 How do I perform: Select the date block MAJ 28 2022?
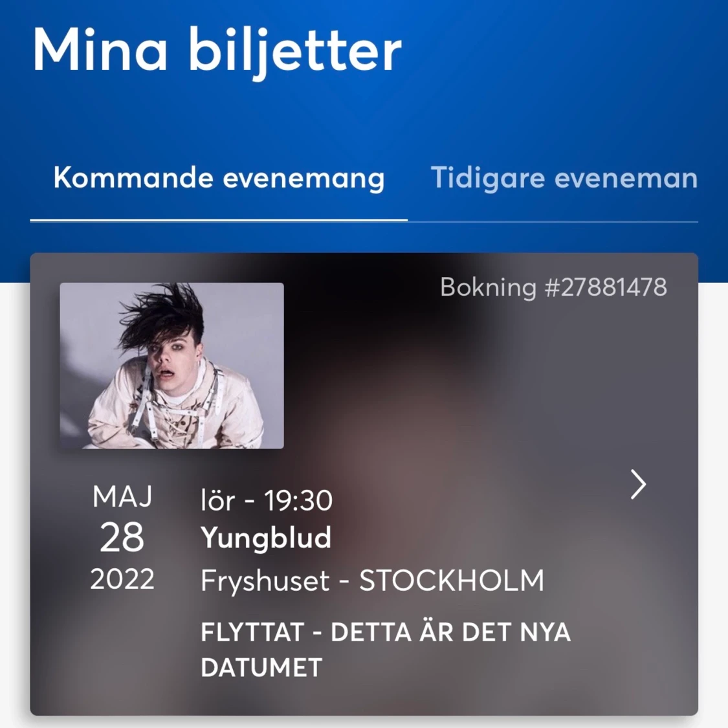click(x=123, y=537)
